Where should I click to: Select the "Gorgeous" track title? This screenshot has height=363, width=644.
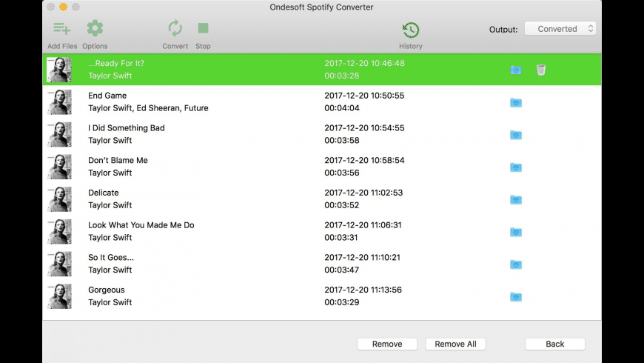[x=107, y=290]
